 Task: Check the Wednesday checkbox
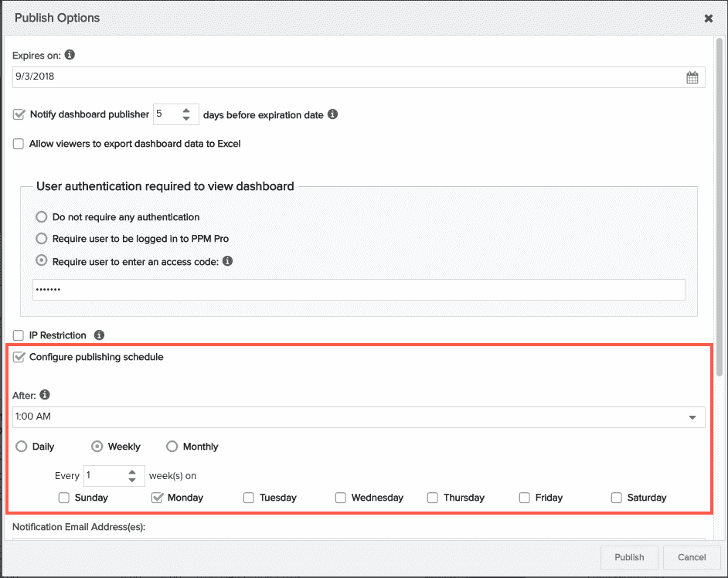340,498
